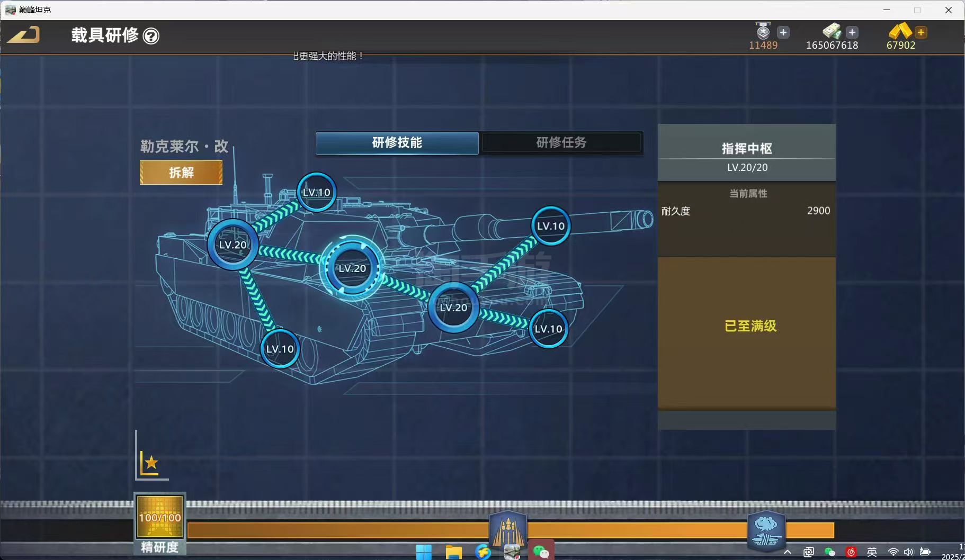Click the gold star chart icon
Viewport: 965px width, 560px height.
(151, 464)
